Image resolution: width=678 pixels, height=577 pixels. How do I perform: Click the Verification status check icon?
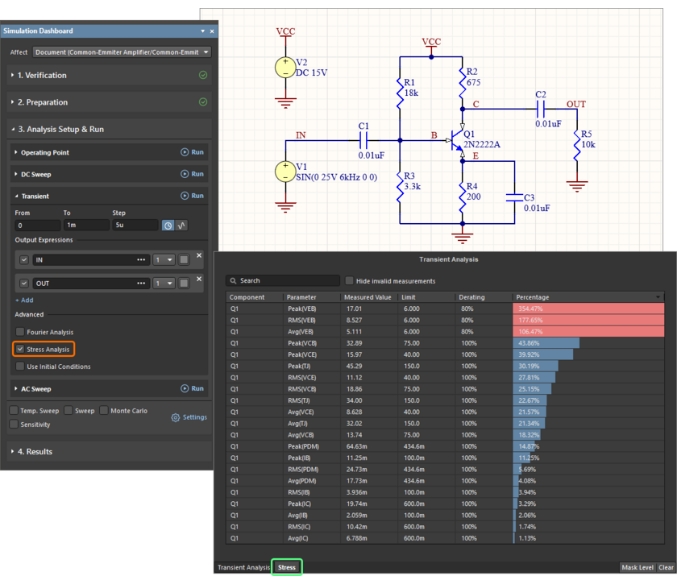(203, 75)
